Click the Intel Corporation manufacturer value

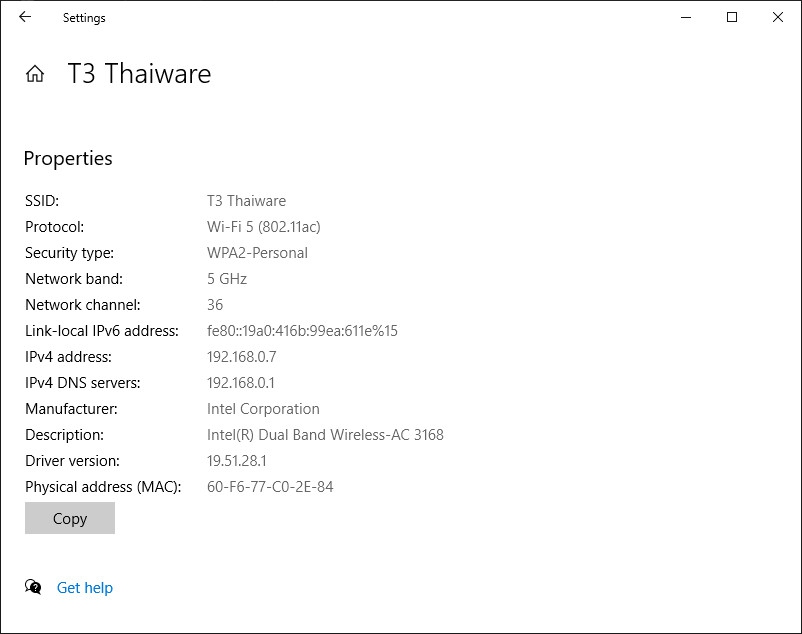pos(263,409)
